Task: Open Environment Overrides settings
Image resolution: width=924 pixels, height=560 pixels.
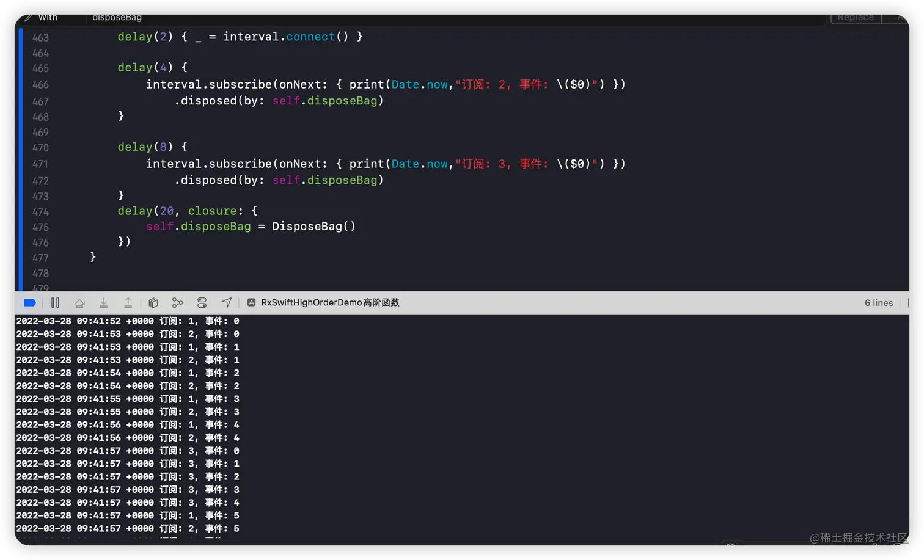Action: click(202, 303)
